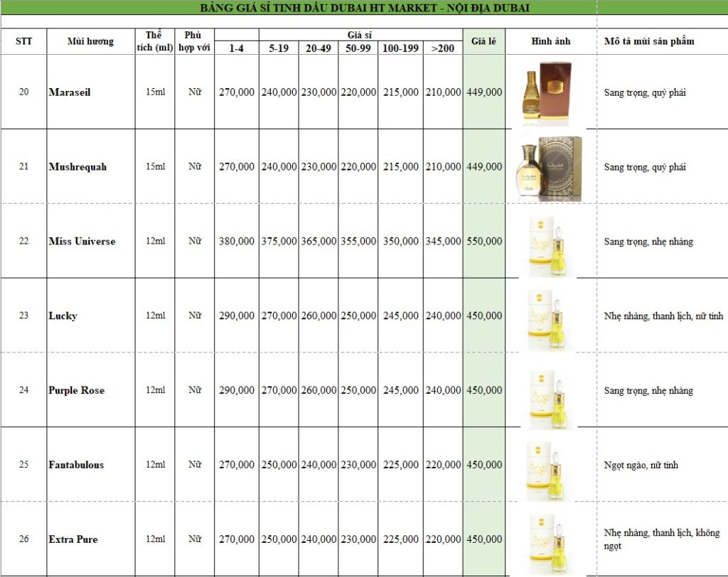Screen dimensions: 728x577
Task: Click the Fantabulous product picture
Action: (550, 465)
